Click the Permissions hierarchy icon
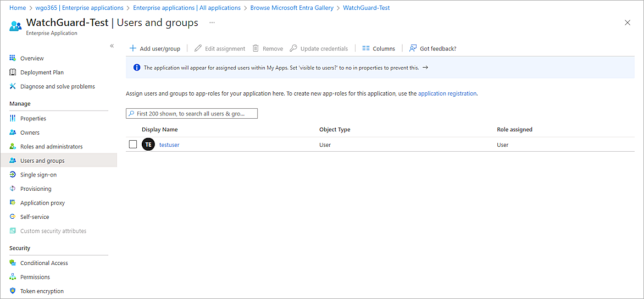This screenshot has width=644, height=299. pos(12,277)
